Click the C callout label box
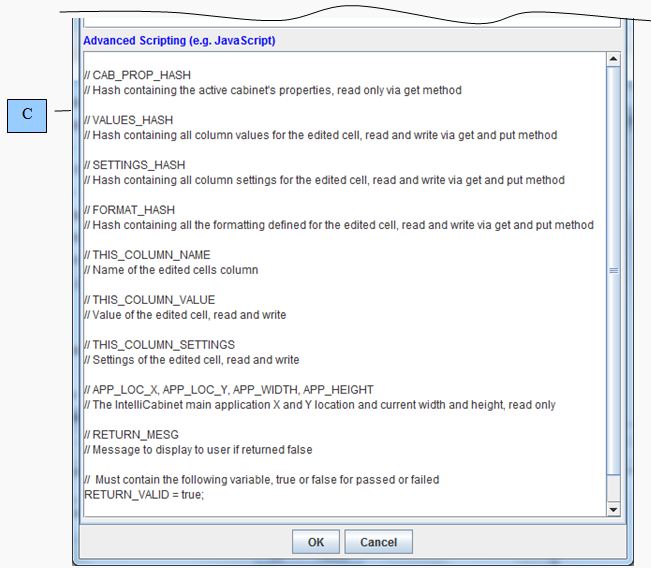The image size is (651, 568). (x=28, y=114)
